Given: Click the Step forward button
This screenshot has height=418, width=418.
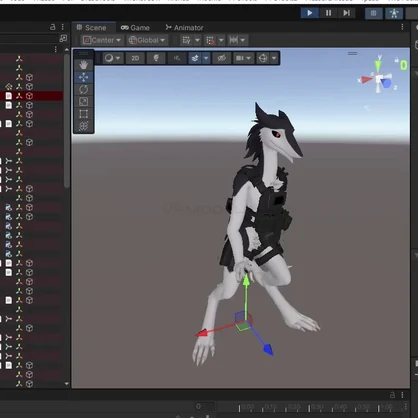Looking at the screenshot, I should click(x=347, y=13).
